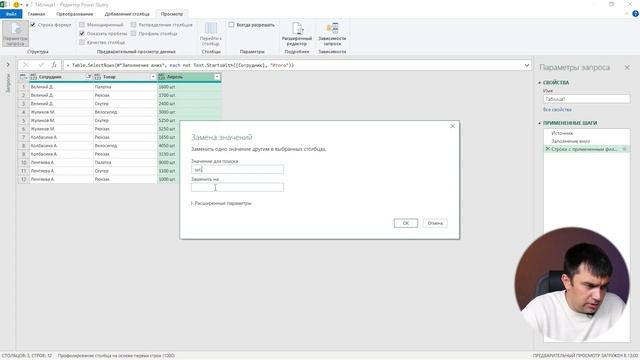640x360 pixels.
Task: Open the Товар column filter dropdown
Action: coord(153,77)
